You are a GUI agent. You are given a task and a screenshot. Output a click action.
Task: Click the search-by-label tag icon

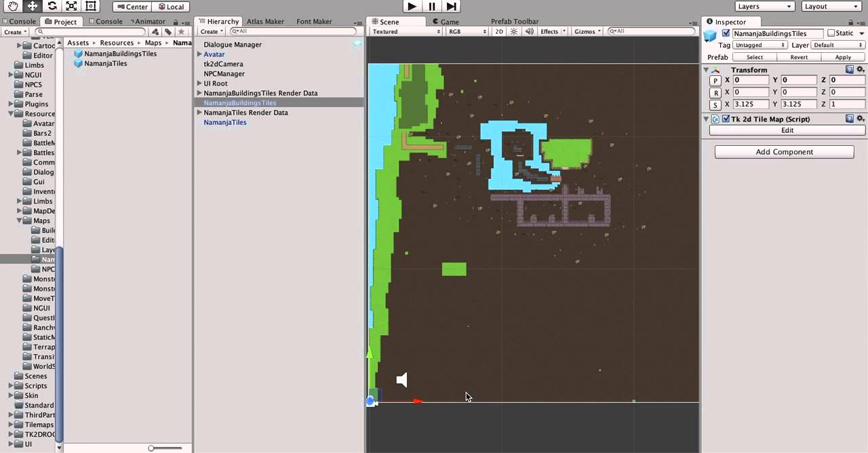tap(167, 32)
